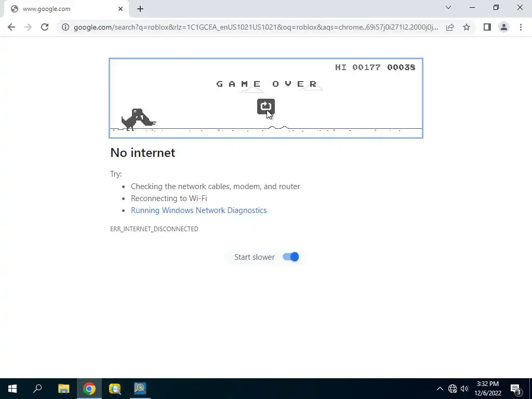Click the GAME OVER text
The width and height of the screenshot is (532, 399).
click(267, 84)
